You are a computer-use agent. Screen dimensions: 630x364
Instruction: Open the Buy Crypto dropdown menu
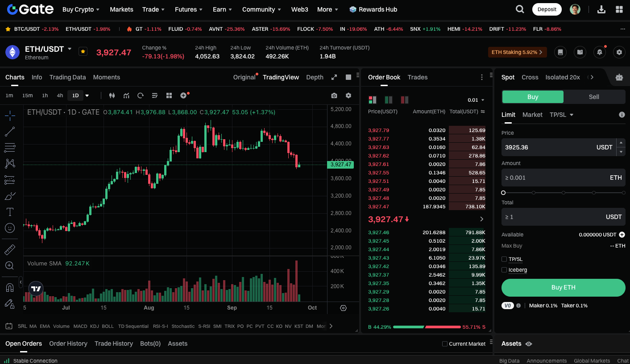81,9
